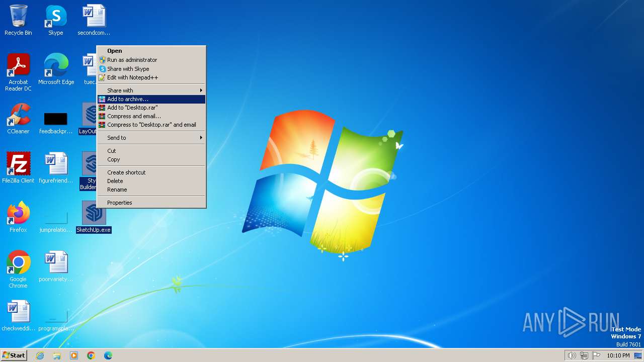Image resolution: width=644 pixels, height=362 pixels.
Task: Choose Open in the context menu
Action: (x=151, y=51)
